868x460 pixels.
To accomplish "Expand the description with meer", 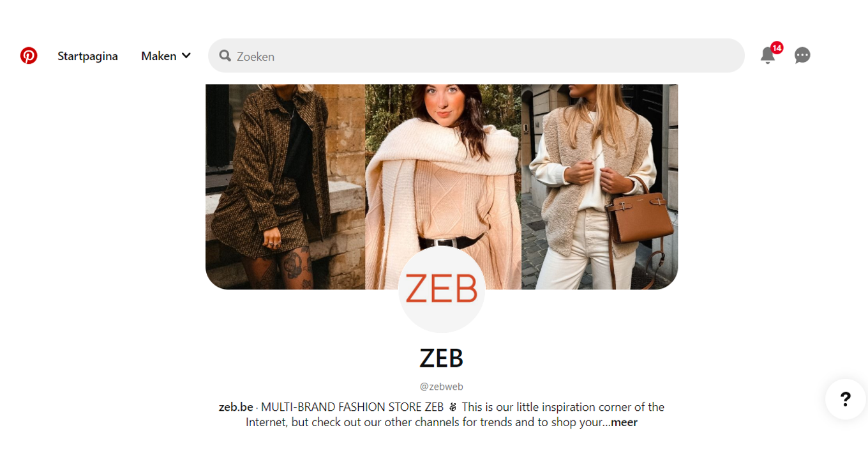I will 624,422.
